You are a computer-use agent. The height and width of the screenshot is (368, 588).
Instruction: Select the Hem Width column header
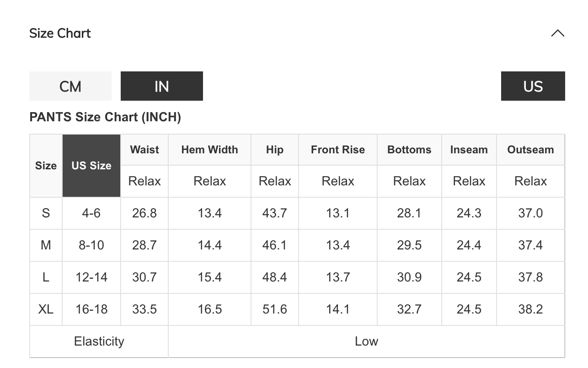click(x=209, y=150)
